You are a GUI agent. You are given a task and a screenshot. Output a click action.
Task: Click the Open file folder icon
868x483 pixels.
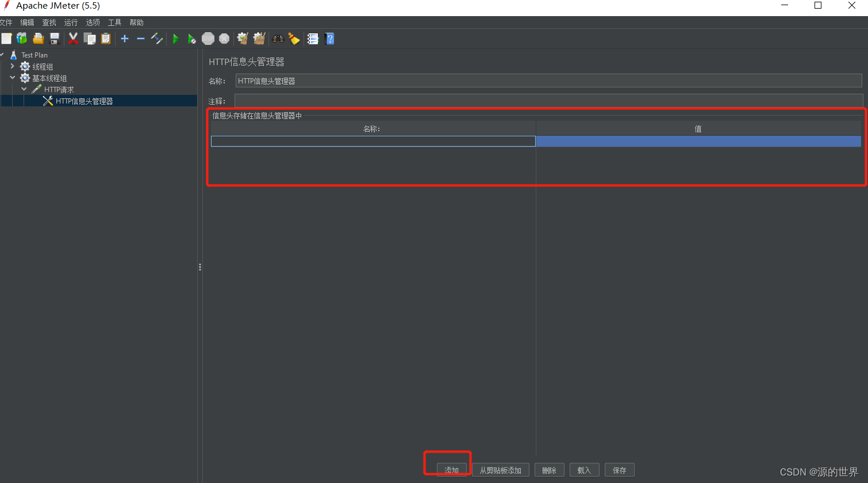click(39, 39)
